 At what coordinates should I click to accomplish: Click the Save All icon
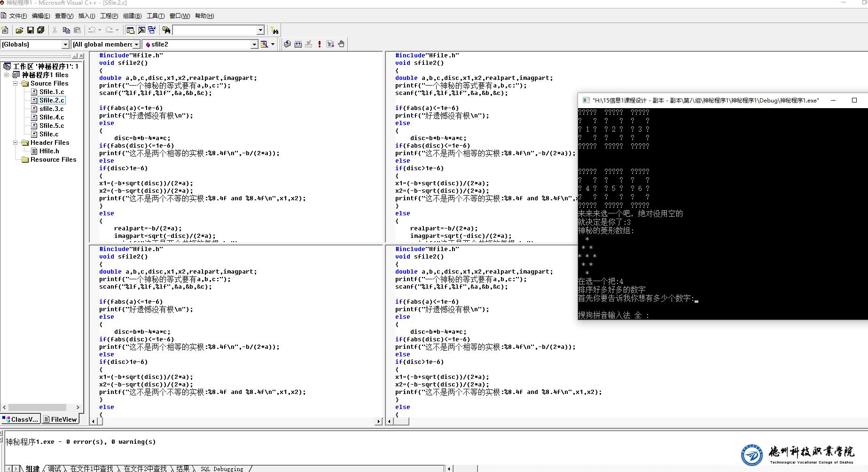[41, 30]
